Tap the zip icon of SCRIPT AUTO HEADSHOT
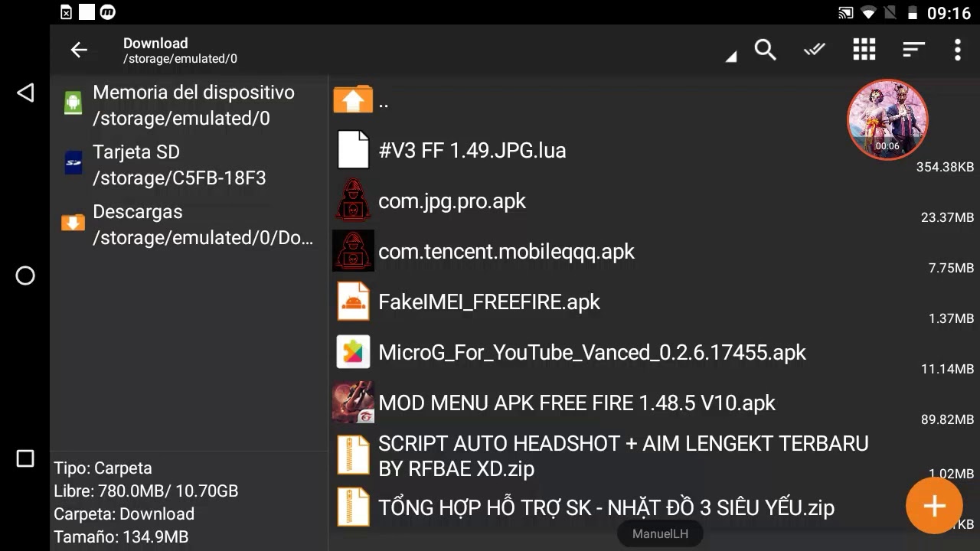 pyautogui.click(x=353, y=455)
